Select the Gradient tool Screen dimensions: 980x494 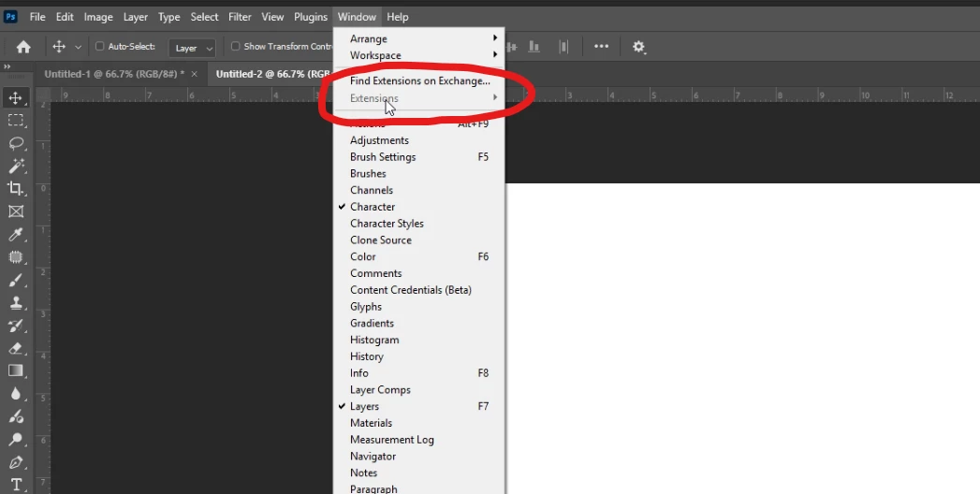(16, 371)
